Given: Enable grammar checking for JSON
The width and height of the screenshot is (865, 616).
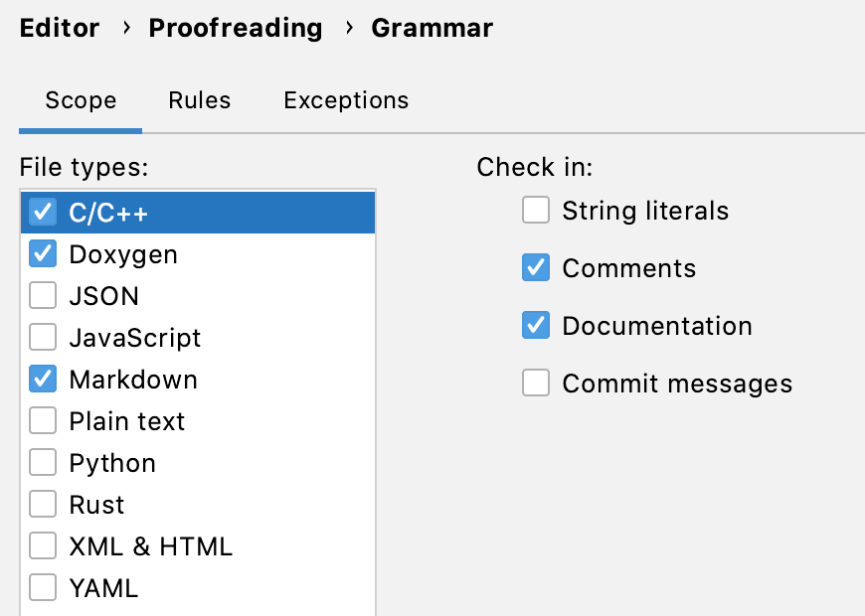Looking at the screenshot, I should click(x=42, y=295).
